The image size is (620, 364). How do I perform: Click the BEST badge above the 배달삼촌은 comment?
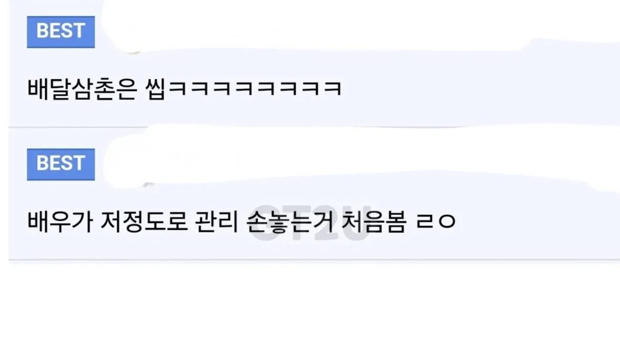tap(61, 32)
